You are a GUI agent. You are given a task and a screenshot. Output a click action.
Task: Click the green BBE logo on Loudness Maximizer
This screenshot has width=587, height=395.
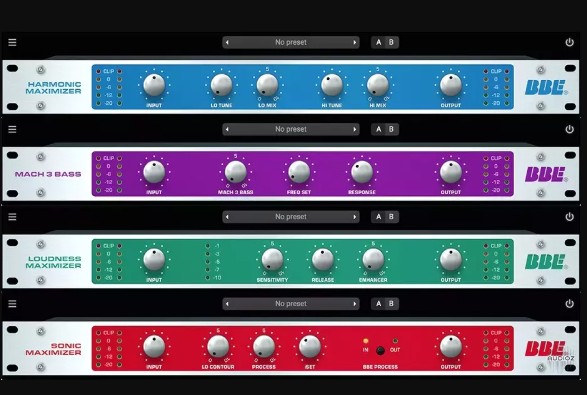(545, 262)
